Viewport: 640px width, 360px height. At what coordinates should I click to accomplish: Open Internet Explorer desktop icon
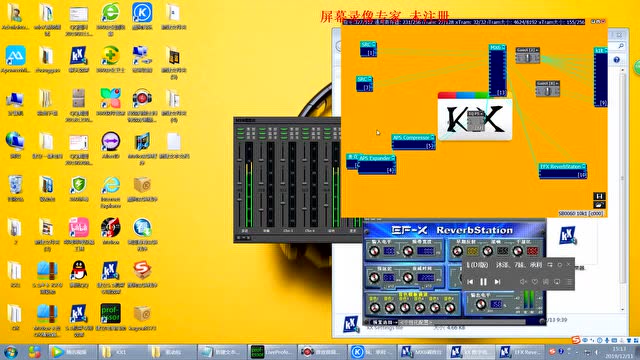tap(111, 192)
